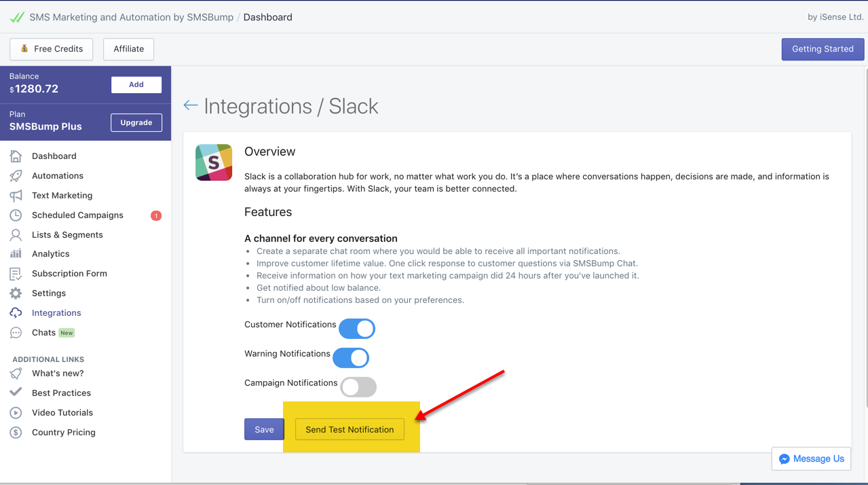This screenshot has width=868, height=485.
Task: Click the Settings gear icon
Action: pyautogui.click(x=16, y=293)
